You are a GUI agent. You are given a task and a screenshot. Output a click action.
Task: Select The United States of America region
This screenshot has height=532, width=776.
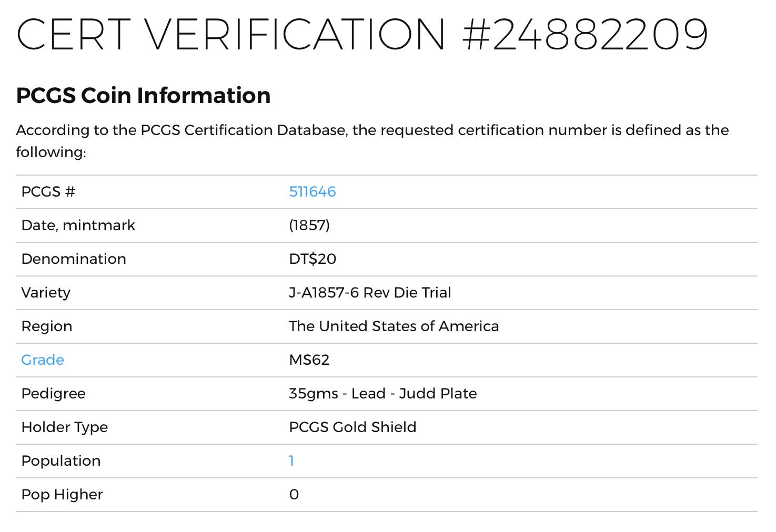(394, 326)
